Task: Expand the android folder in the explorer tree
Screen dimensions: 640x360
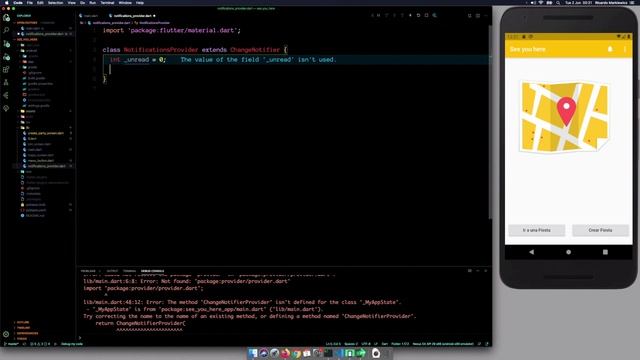Action: click(x=31, y=51)
